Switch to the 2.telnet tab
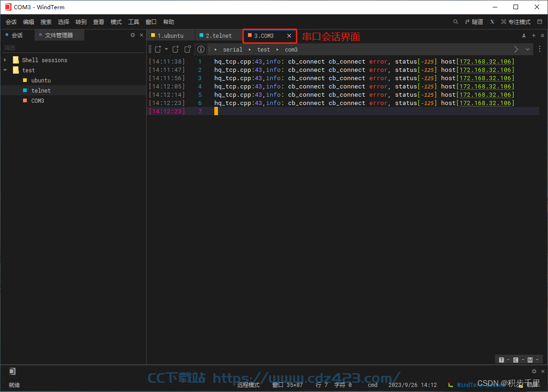The image size is (548, 392). (x=219, y=35)
